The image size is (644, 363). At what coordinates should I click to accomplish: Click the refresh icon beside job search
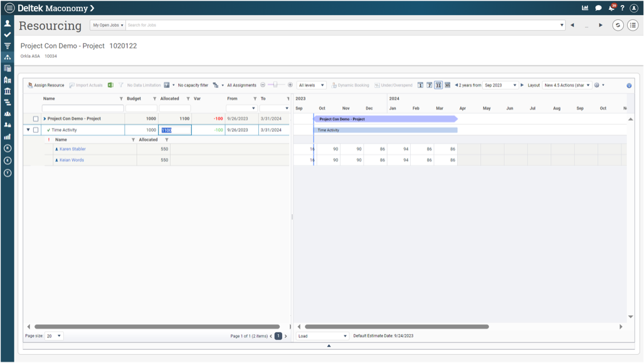[x=618, y=25]
